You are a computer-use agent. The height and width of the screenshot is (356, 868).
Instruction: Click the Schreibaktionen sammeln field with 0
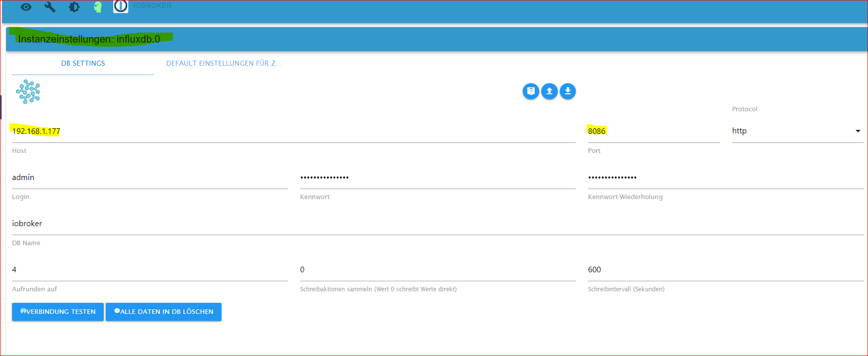(x=438, y=270)
